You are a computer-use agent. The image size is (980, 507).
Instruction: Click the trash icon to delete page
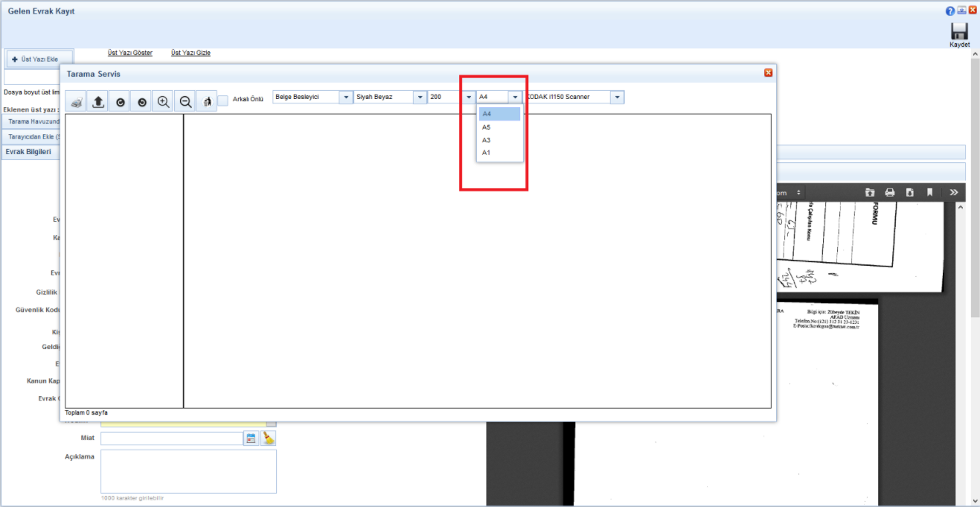pos(207,102)
